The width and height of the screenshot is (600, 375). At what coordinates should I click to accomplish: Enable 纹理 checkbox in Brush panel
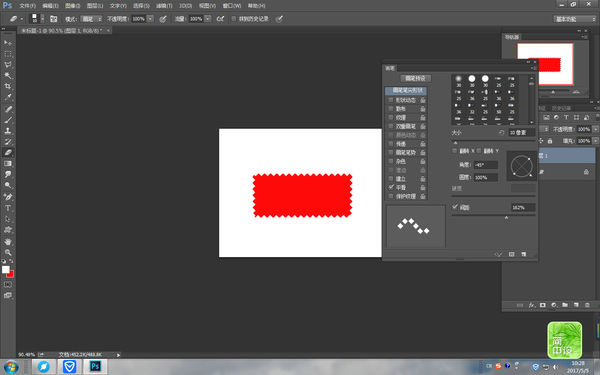pos(391,117)
